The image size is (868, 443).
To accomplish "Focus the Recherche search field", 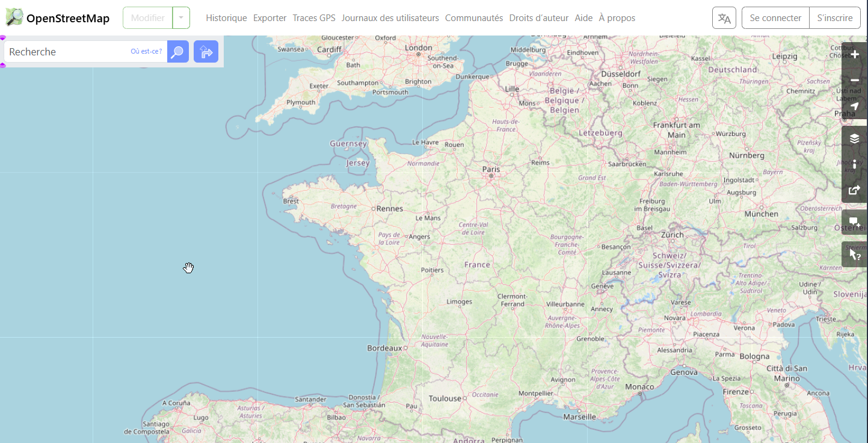I will pos(66,52).
